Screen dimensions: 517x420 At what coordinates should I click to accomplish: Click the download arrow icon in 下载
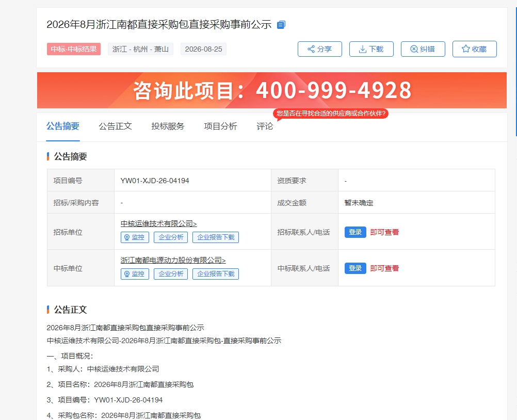[362, 49]
